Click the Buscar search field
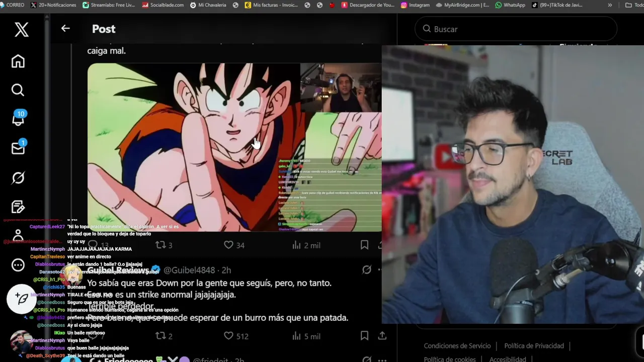Viewport: 644px width, 362px height. coord(516,29)
